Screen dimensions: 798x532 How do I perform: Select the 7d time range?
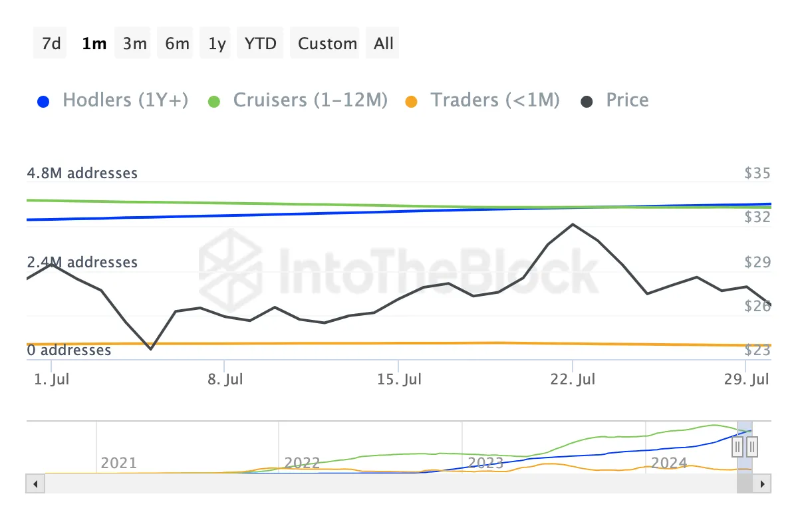click(51, 44)
